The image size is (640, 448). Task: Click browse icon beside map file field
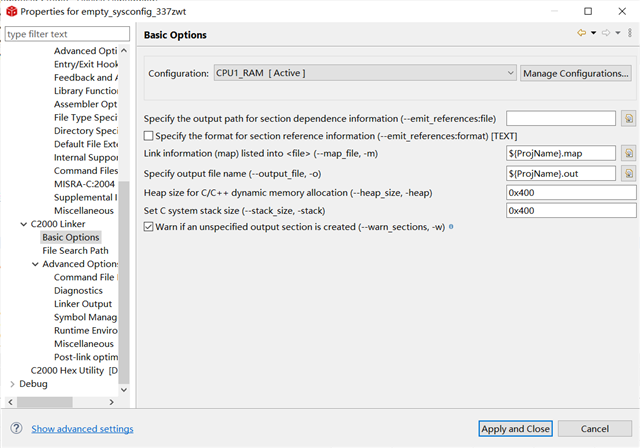(x=628, y=154)
